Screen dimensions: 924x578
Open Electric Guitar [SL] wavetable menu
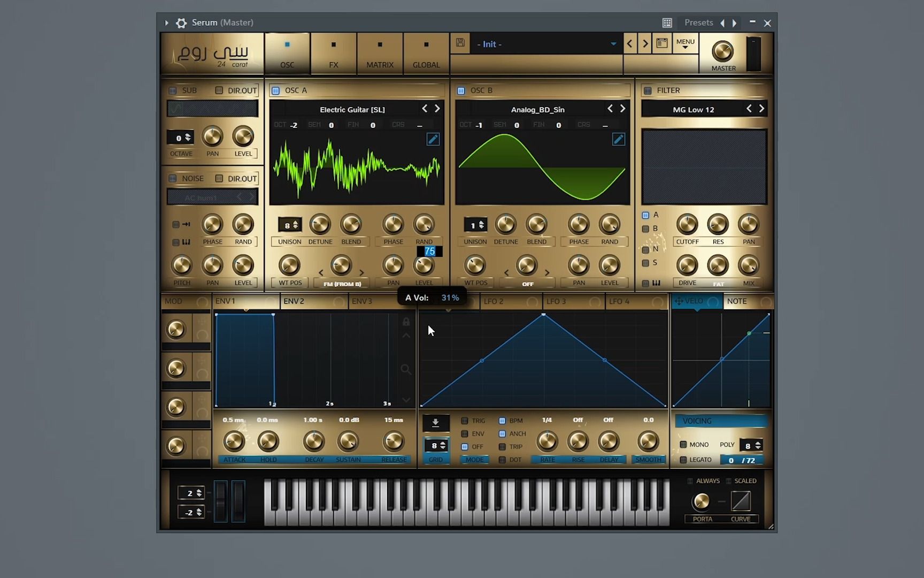tap(352, 109)
